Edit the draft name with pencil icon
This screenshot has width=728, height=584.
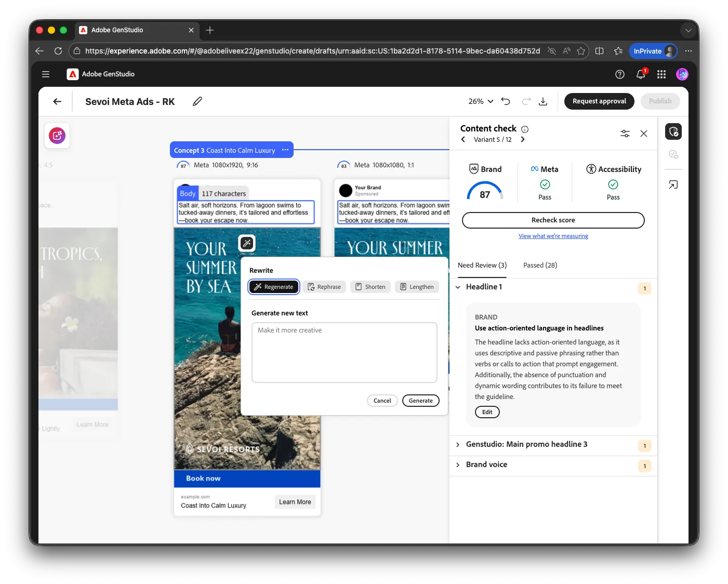click(x=197, y=101)
